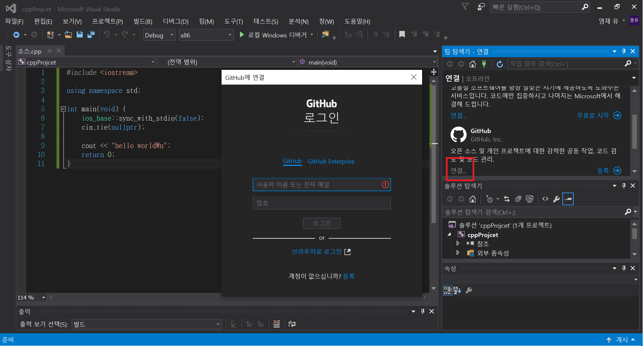Viewport: 644px width, 346px height.
Task: Click the Undo arrow icon
Action: 107,35
